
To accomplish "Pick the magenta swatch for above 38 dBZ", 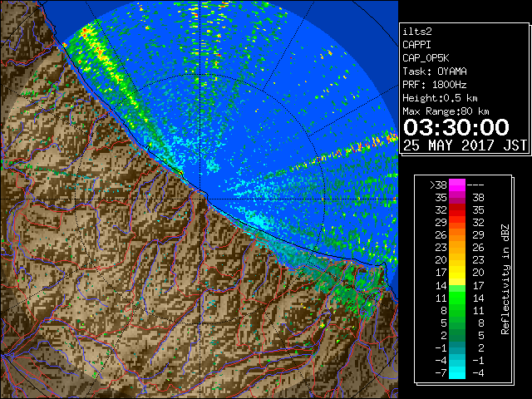I will tap(457, 185).
